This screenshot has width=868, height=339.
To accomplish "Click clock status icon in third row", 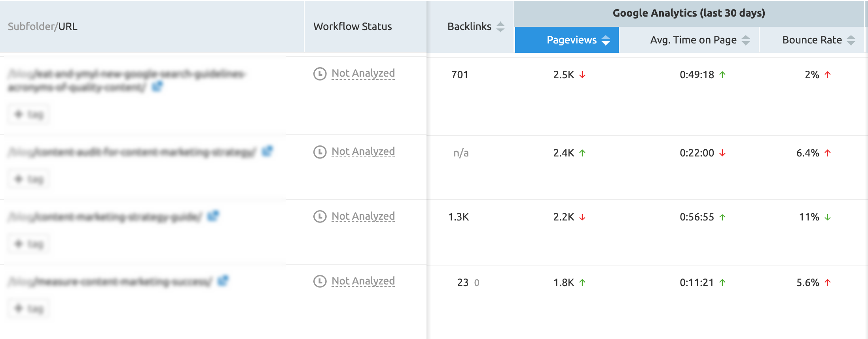I will coord(320,217).
